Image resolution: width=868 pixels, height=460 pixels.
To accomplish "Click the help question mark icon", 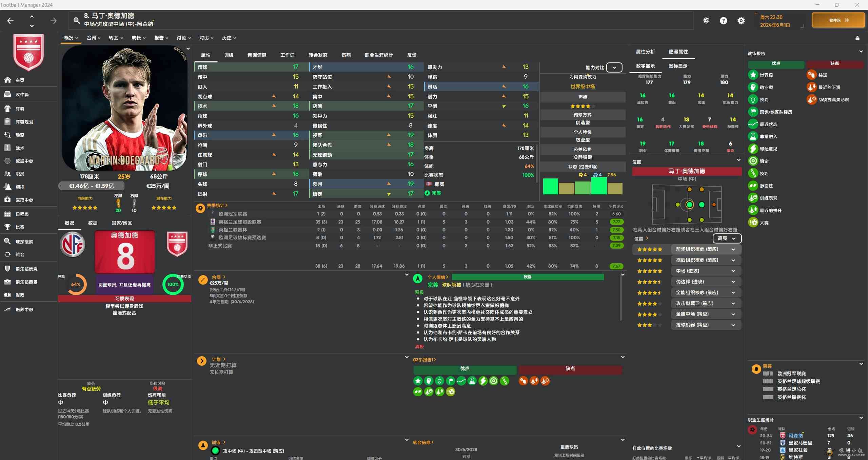I will [x=724, y=21].
